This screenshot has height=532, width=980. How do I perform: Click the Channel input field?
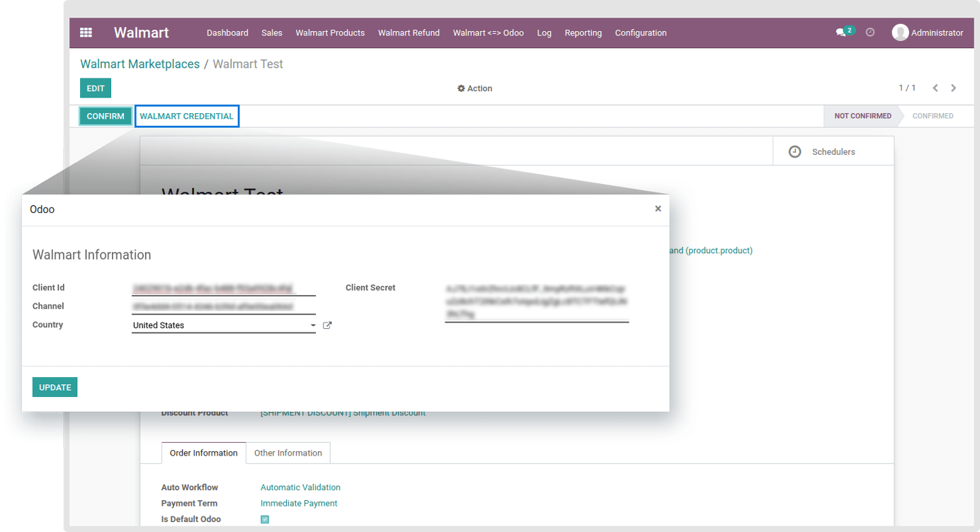[x=224, y=306]
